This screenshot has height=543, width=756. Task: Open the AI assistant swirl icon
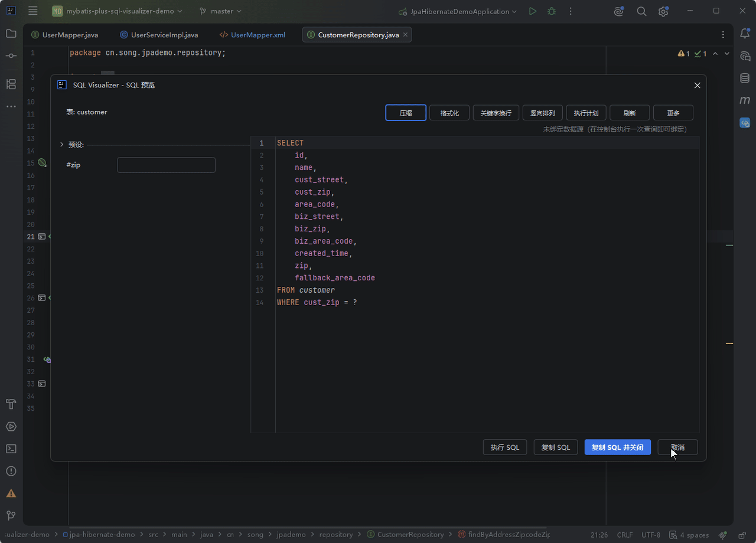point(619,11)
